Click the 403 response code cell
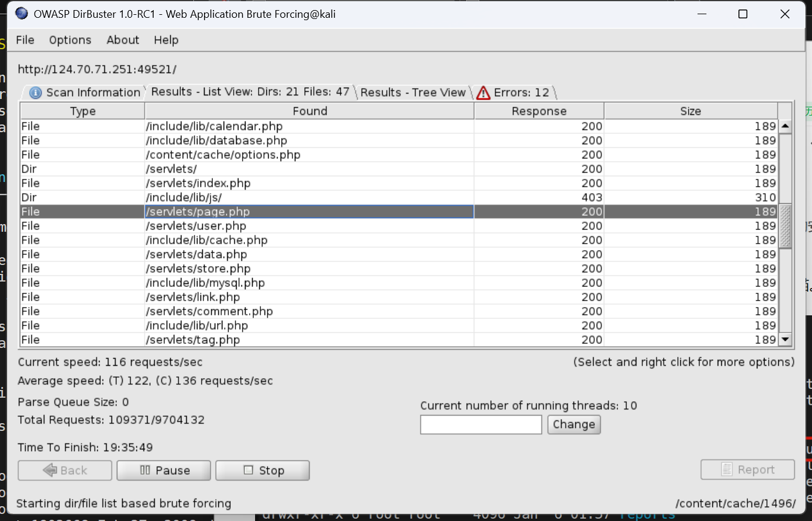 coord(539,197)
